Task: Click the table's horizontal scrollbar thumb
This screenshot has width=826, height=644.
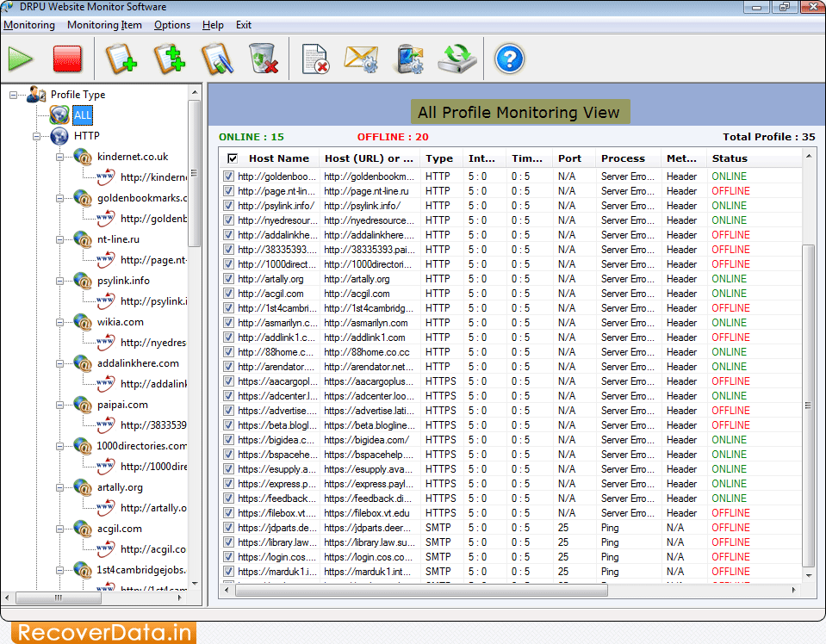Action: pos(421,591)
